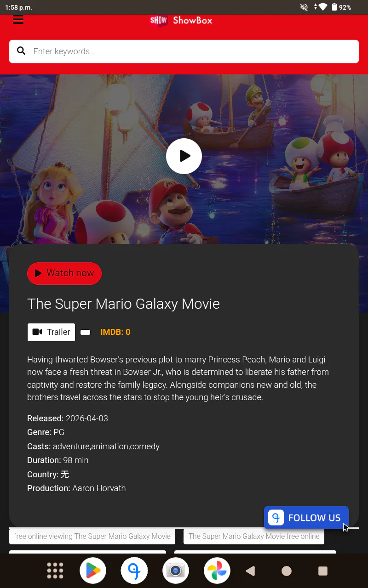The height and width of the screenshot is (588, 368).
Task: Click the search magnifier icon
Action: 21,51
